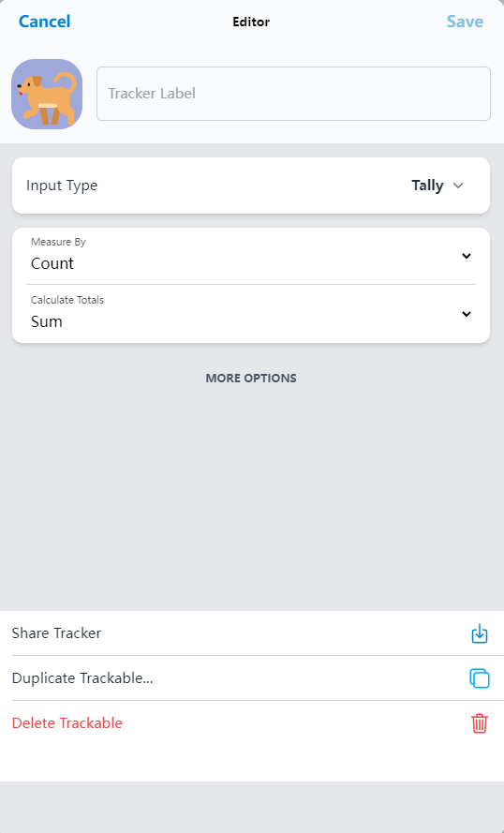Focus the Tracker Label text field
504x833 pixels.
click(x=293, y=94)
